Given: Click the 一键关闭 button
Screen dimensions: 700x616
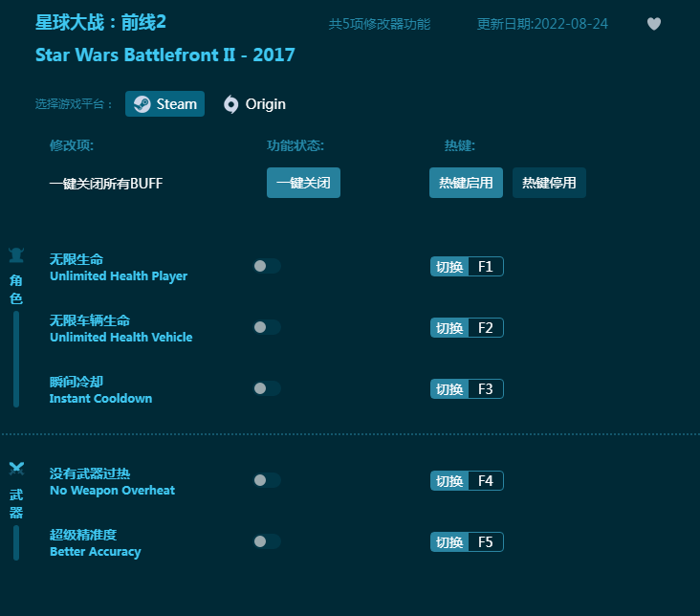Looking at the screenshot, I should [x=303, y=183].
